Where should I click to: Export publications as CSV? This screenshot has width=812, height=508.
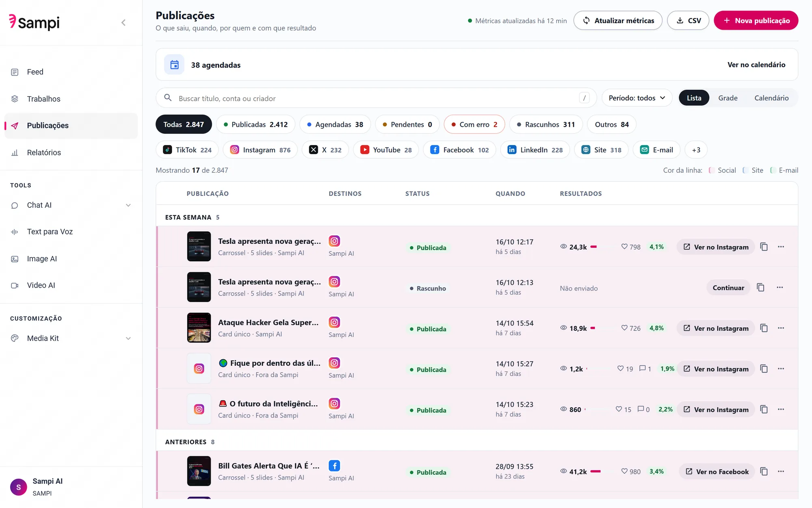688,20
